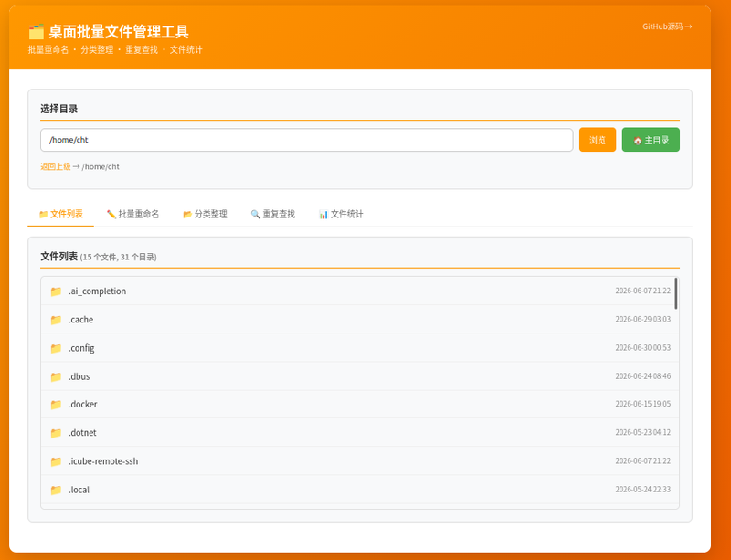Click the date 2026-06-30 00:53
Screen dimensions: 731x560
click(x=643, y=347)
